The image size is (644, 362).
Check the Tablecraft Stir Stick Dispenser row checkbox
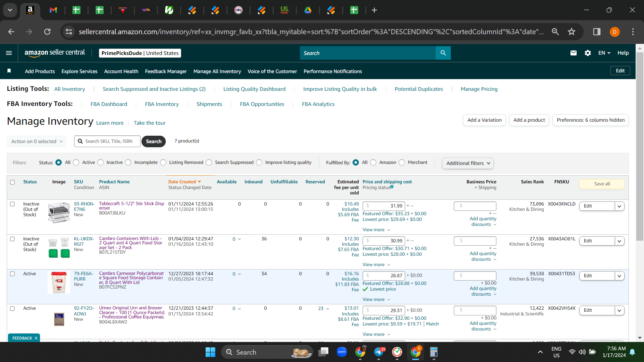click(x=12, y=204)
